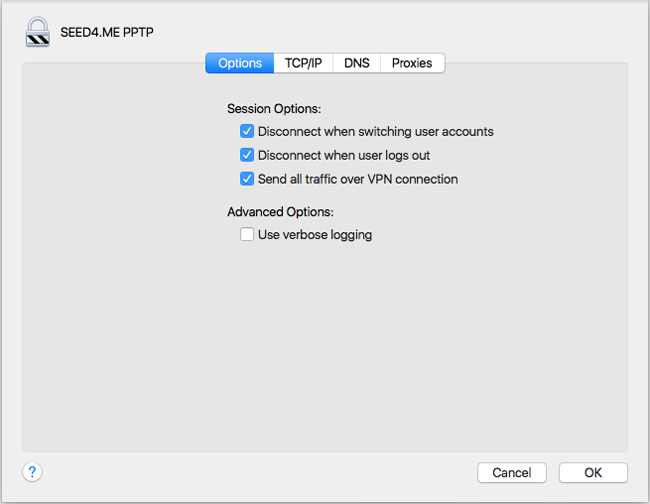Enable the Use verbose logging checkbox

(x=247, y=235)
